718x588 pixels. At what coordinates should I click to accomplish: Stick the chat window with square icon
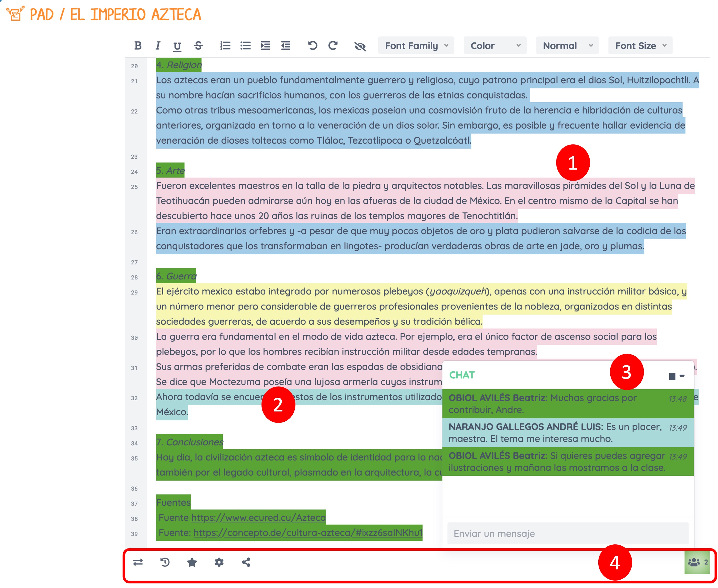click(672, 376)
